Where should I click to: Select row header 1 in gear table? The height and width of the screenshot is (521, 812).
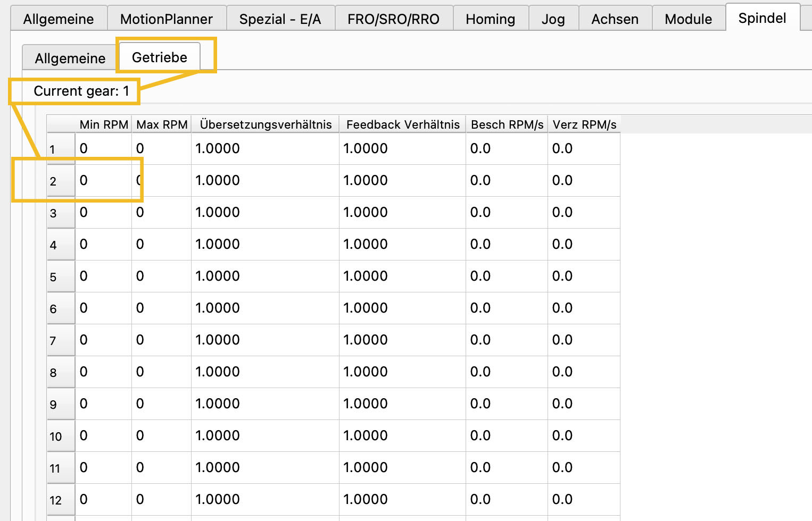pos(61,149)
